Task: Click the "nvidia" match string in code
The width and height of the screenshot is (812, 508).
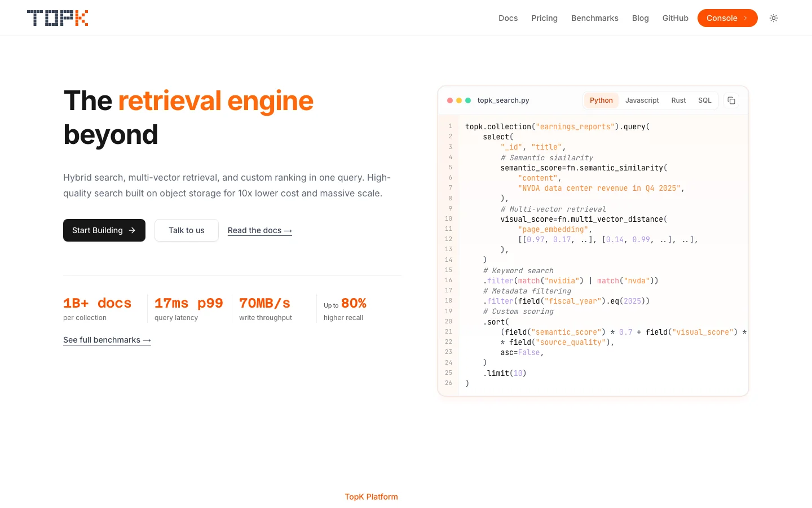Action: (562, 281)
